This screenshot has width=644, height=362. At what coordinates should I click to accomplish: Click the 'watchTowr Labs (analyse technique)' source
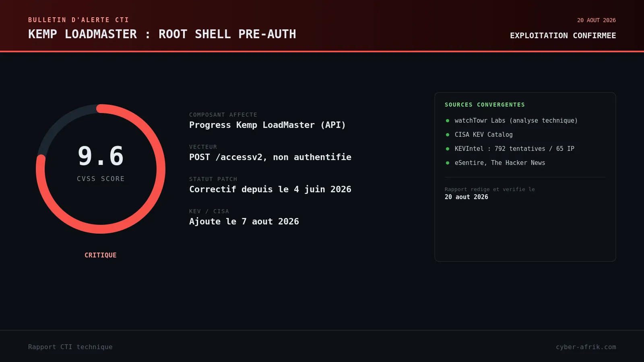click(x=516, y=121)
